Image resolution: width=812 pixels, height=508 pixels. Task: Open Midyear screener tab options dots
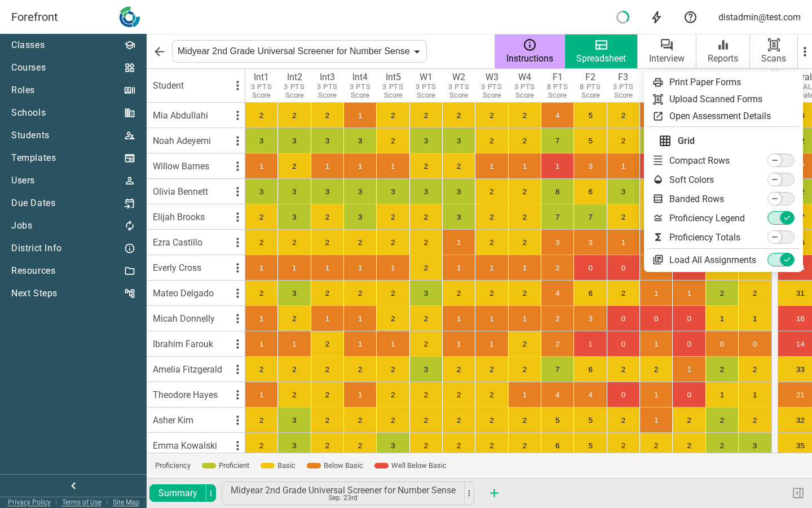click(x=469, y=493)
